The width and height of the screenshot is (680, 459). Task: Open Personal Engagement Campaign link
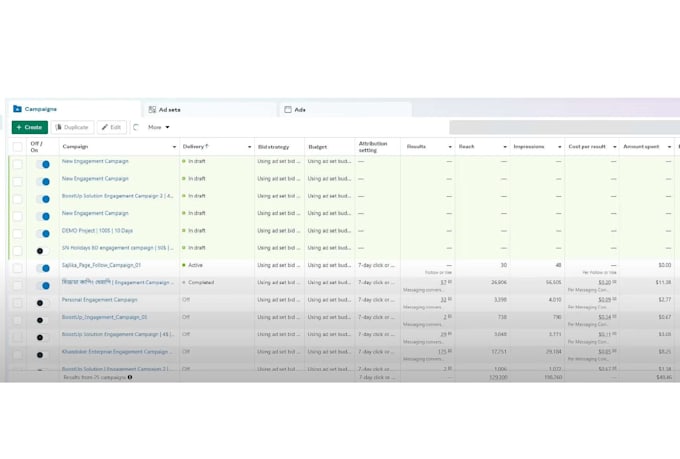[x=99, y=300]
